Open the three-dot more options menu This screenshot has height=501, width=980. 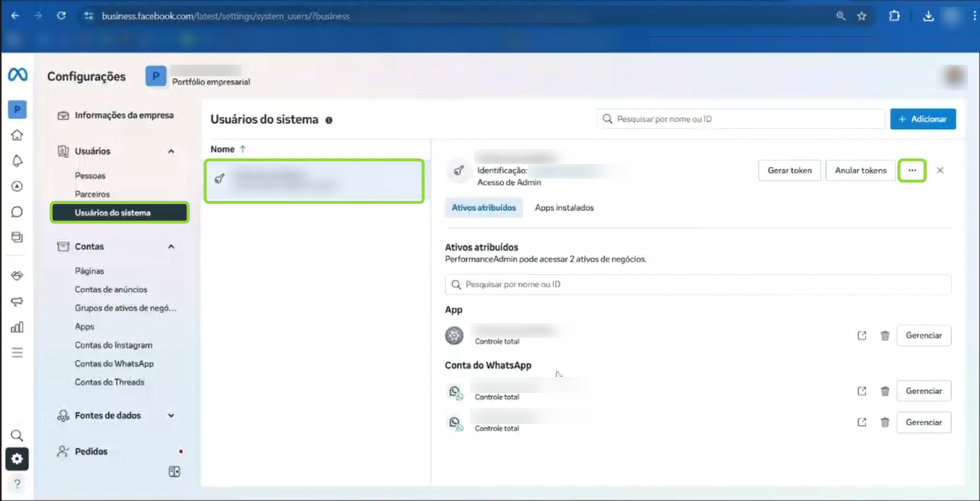coord(912,170)
